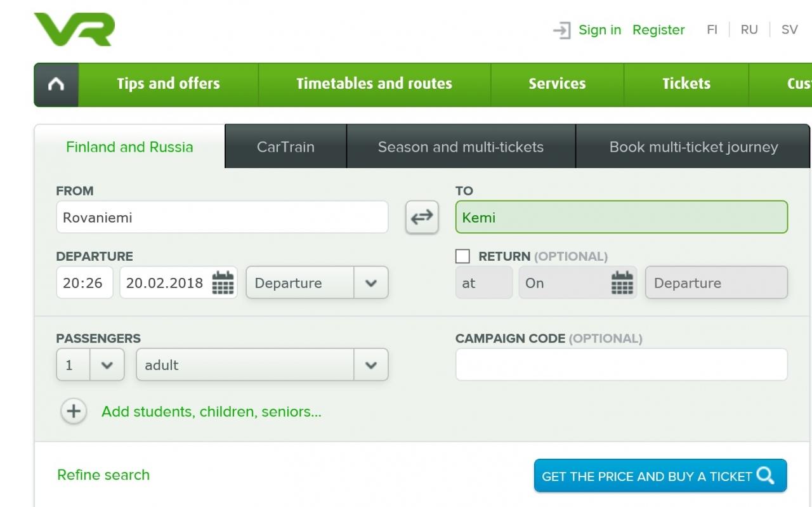Image resolution: width=812 pixels, height=507 pixels.
Task: Open the Timetables and routes menu
Action: click(x=374, y=84)
